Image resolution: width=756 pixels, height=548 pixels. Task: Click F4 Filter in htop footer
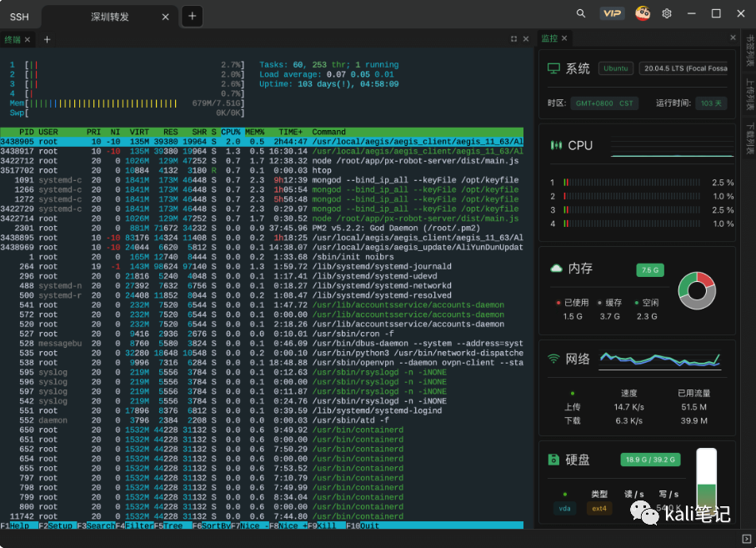[134, 525]
